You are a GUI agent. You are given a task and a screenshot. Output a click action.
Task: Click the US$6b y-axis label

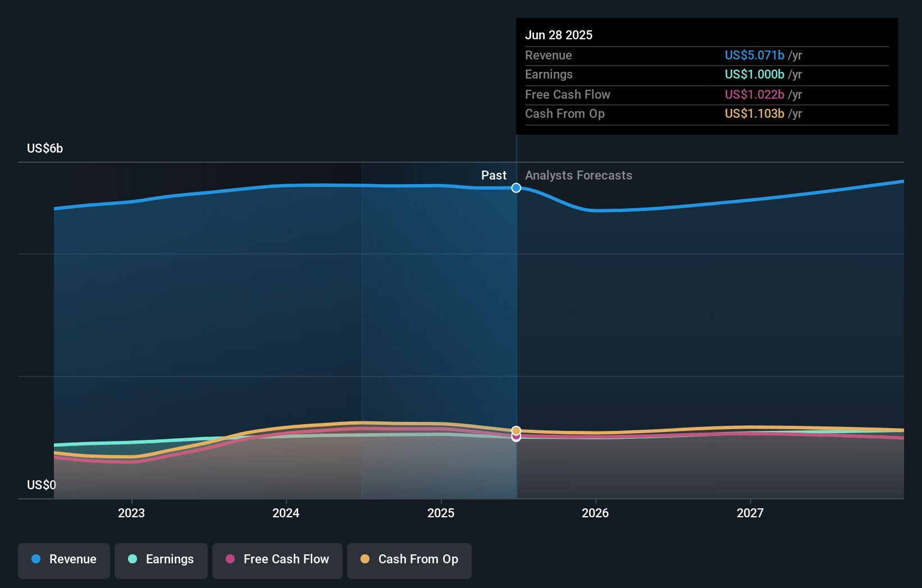pos(45,148)
